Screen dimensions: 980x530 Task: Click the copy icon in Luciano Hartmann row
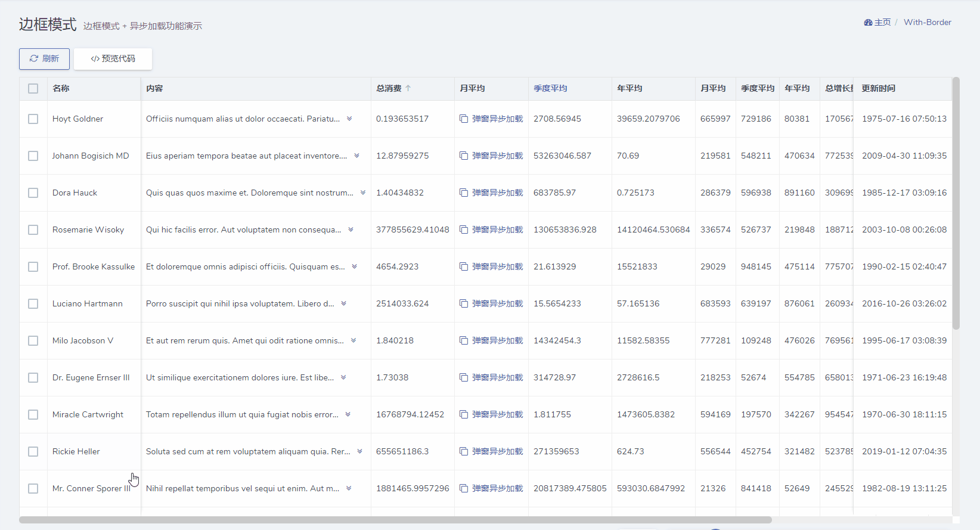(464, 303)
